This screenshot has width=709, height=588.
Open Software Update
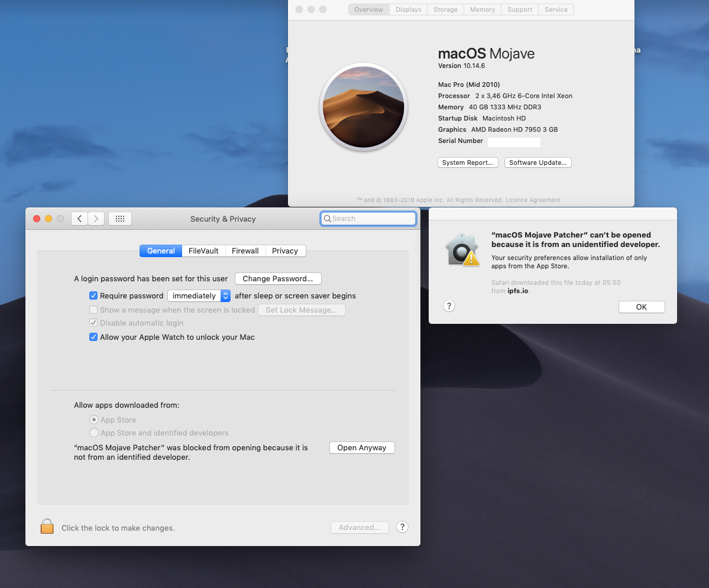[x=538, y=163]
